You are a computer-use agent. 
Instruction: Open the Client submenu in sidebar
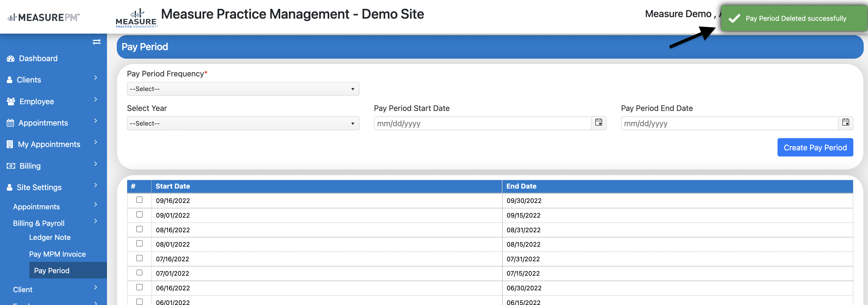tap(23, 289)
